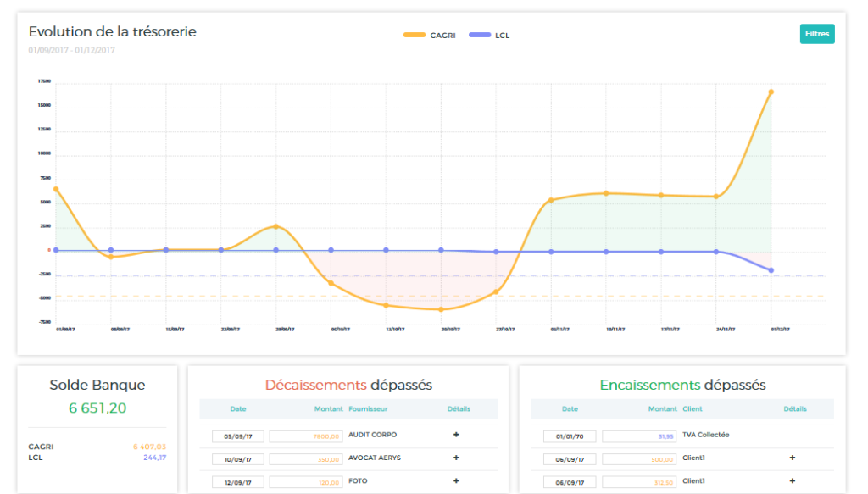Click LCL point at 29/09/17
Screen dimensions: 868x494
[276, 250]
